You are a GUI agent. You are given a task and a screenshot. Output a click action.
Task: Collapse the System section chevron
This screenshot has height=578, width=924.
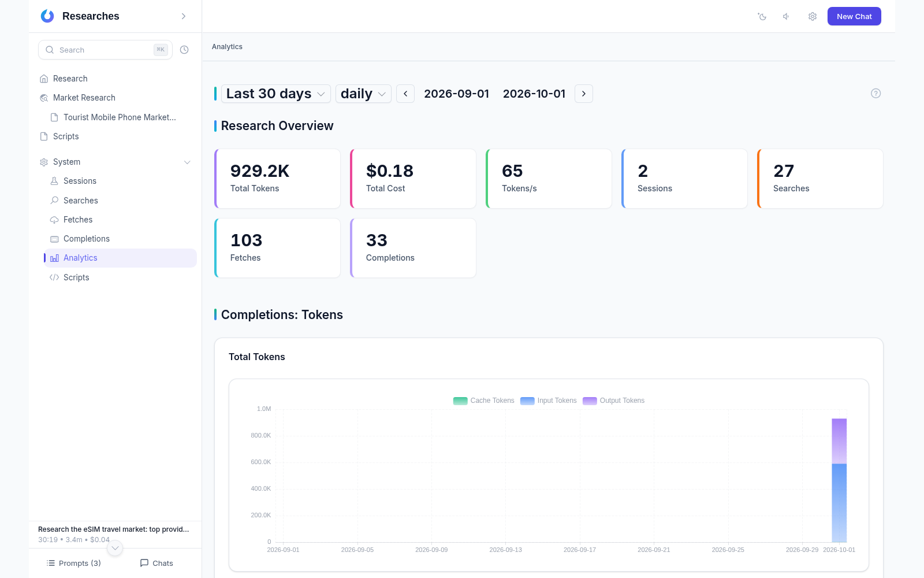click(187, 162)
